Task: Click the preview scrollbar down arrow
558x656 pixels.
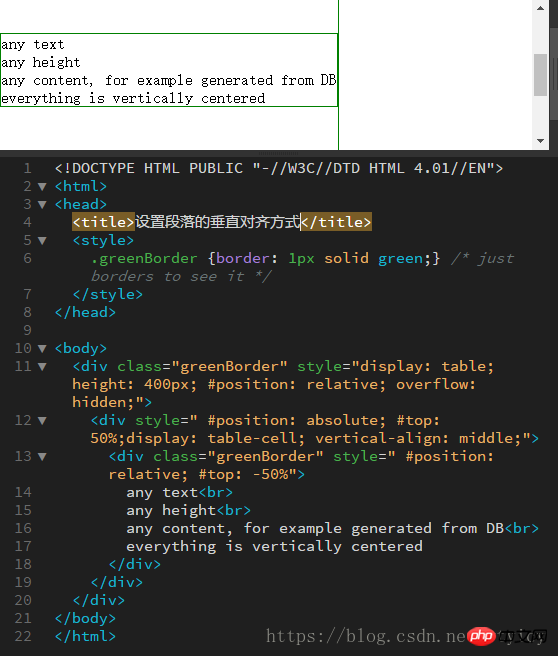Action: pyautogui.click(x=540, y=141)
